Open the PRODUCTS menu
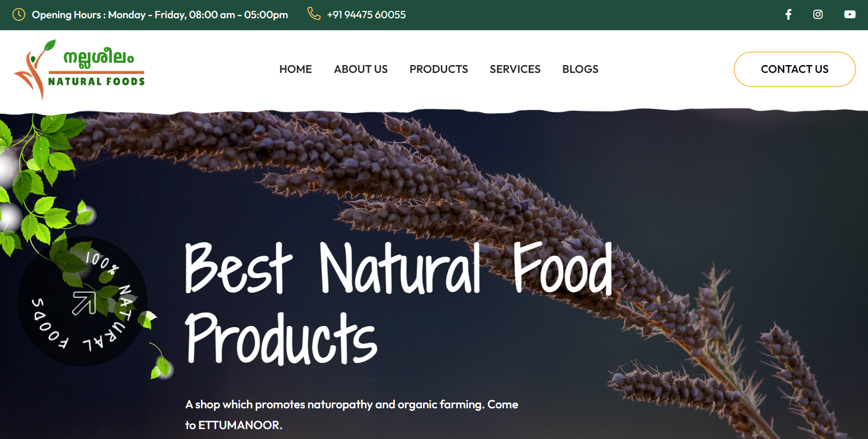This screenshot has width=868, height=439. [438, 69]
